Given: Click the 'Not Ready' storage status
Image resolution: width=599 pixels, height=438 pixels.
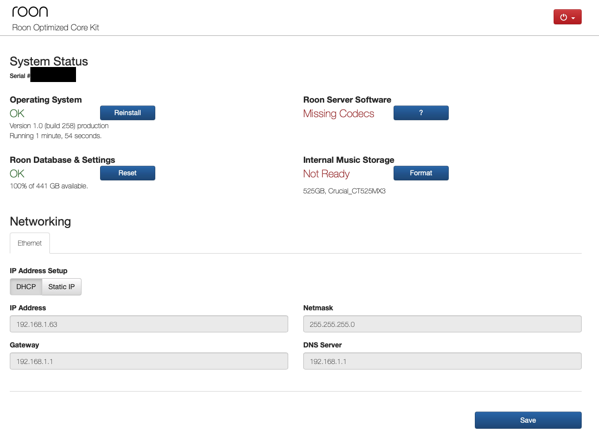Looking at the screenshot, I should pos(326,174).
